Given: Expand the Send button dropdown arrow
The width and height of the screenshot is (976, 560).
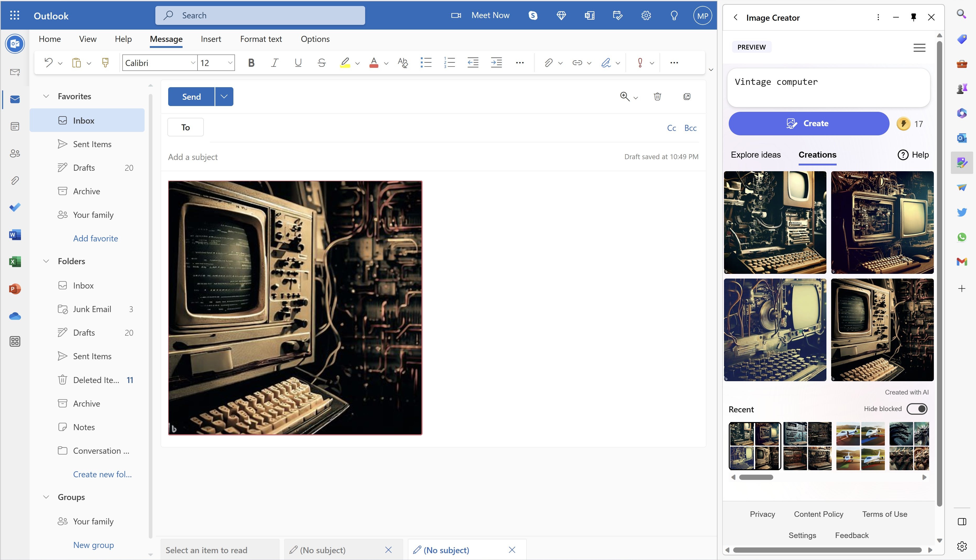Looking at the screenshot, I should click(x=224, y=96).
